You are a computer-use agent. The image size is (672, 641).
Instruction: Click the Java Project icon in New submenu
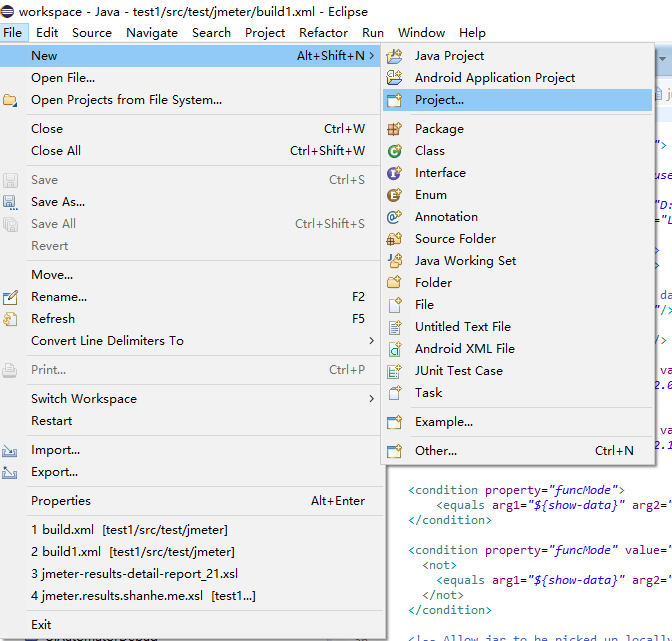point(394,56)
